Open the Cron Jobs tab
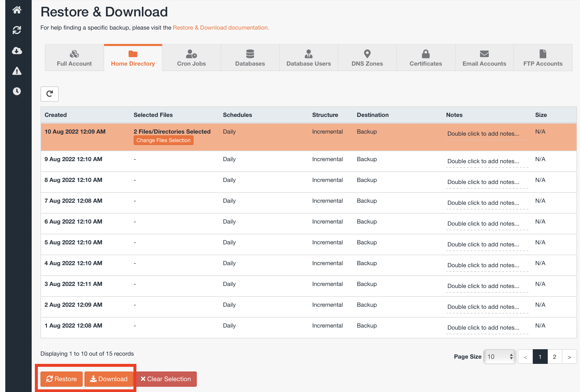Screen dimensions: 580x392 click(191, 58)
